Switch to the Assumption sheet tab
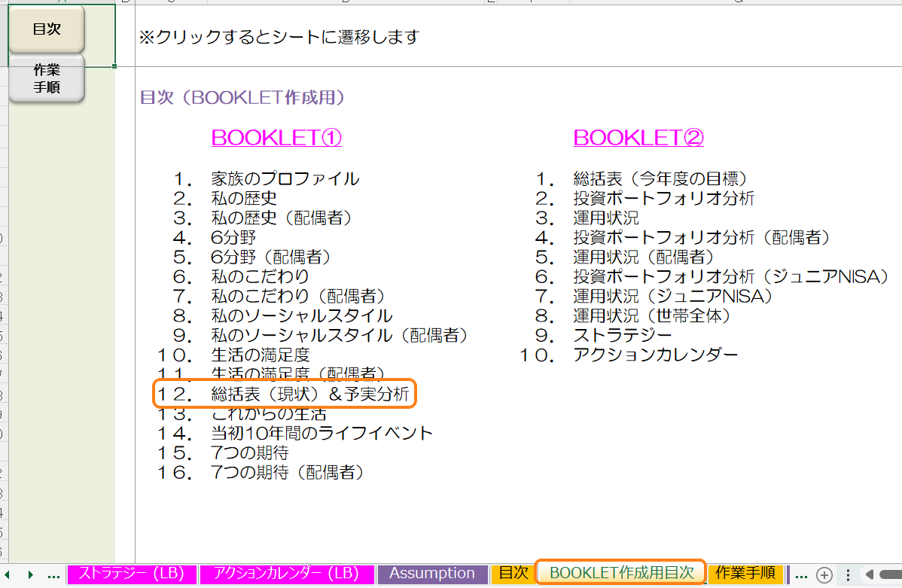 point(431,574)
